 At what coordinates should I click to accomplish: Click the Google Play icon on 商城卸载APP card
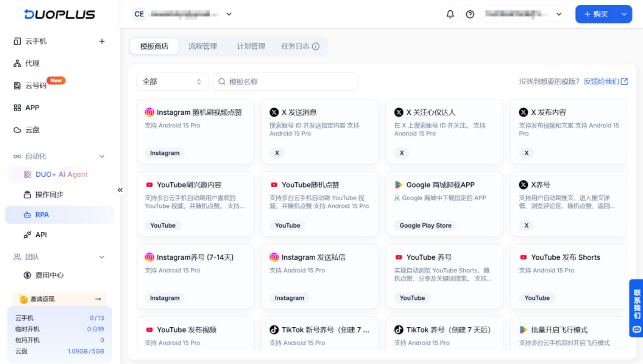pyautogui.click(x=399, y=185)
